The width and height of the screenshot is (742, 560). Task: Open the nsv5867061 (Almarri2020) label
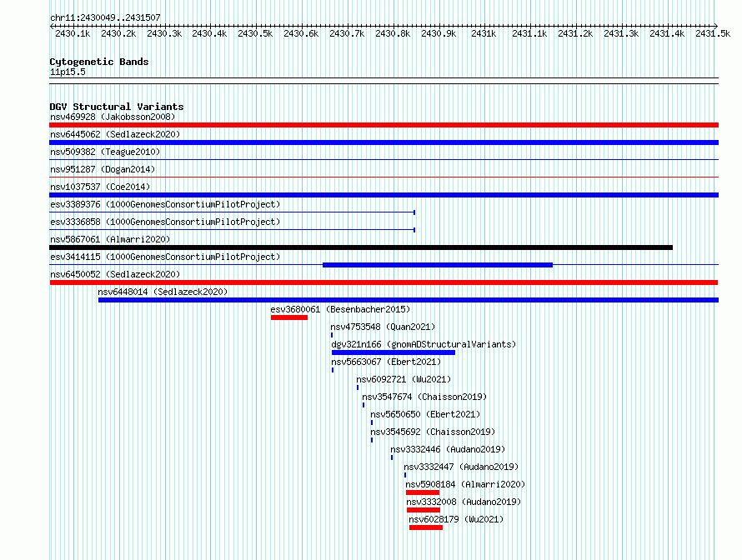click(x=110, y=239)
